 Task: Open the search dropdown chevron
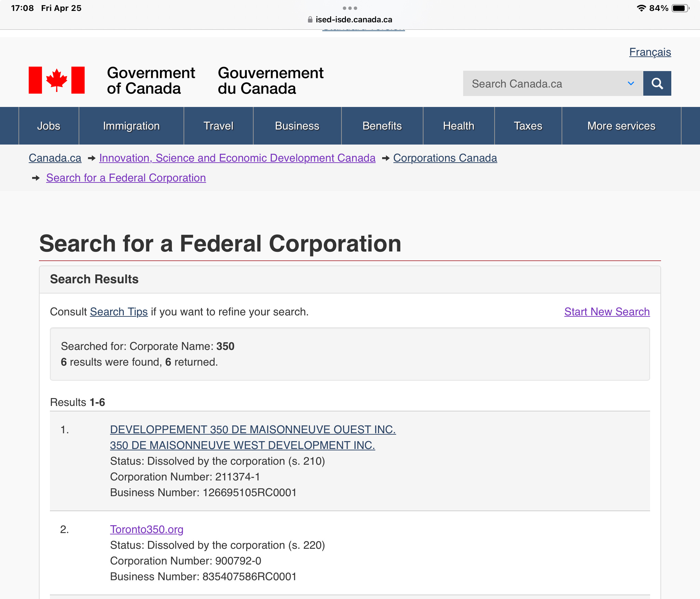631,83
